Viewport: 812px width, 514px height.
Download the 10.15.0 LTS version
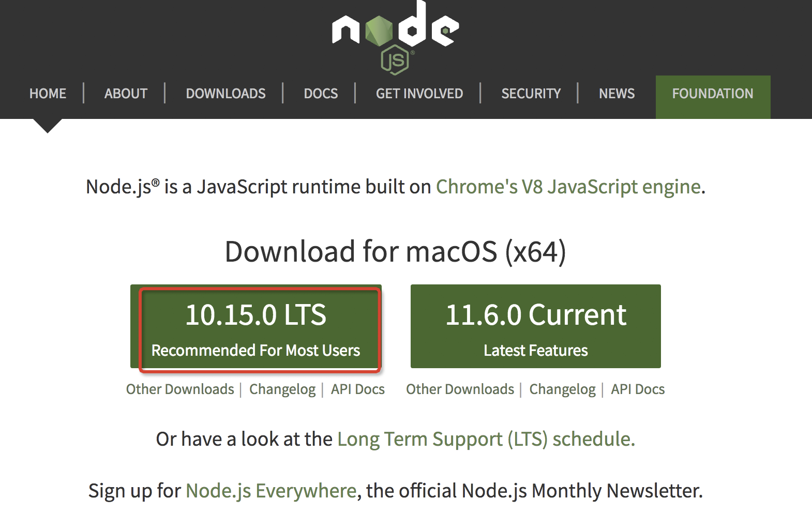[x=256, y=326]
